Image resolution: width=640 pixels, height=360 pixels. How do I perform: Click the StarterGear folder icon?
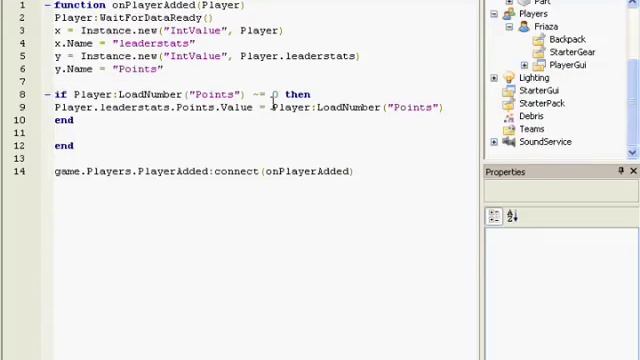coord(539,52)
